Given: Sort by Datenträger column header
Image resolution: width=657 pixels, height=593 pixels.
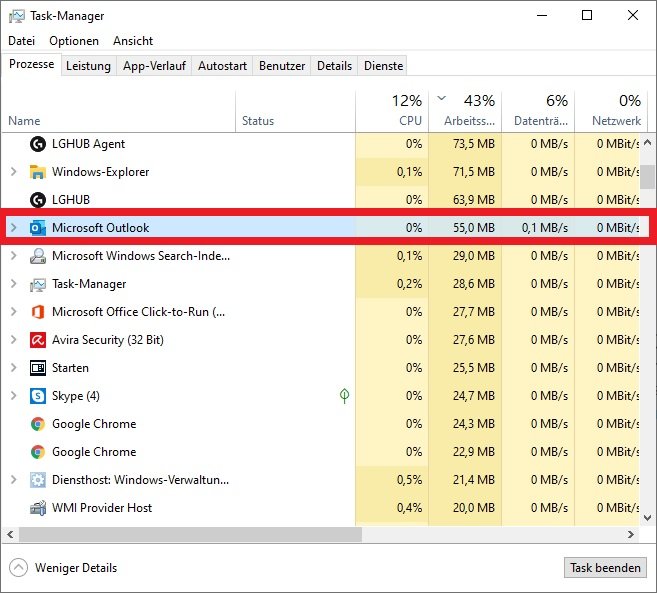Looking at the screenshot, I should click(x=538, y=111).
